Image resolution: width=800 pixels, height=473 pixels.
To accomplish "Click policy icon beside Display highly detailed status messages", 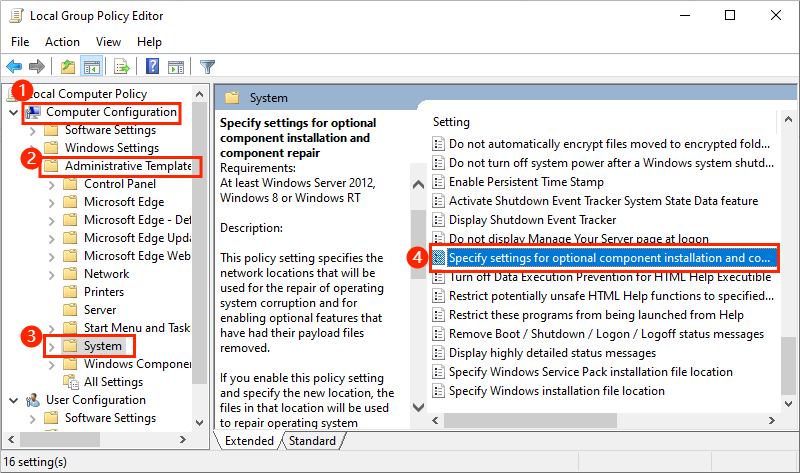I will [x=438, y=353].
